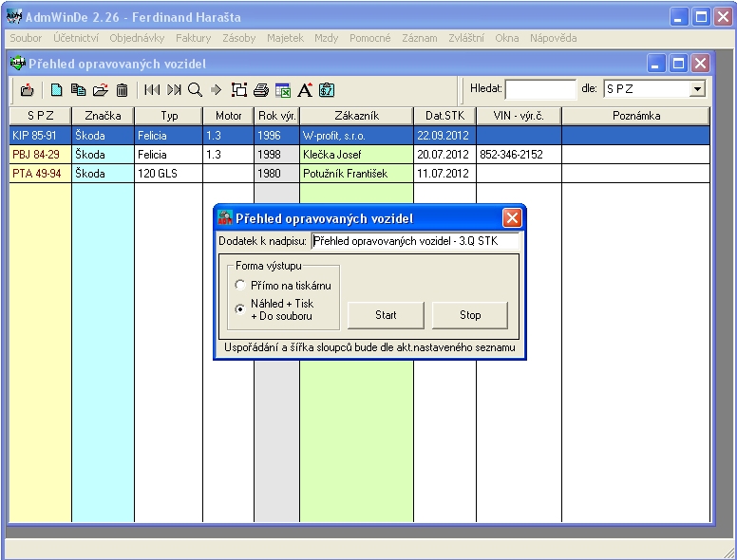Screen dimensions: 737x560
Task: Maximize the vehicle list inner window
Action: [678, 63]
